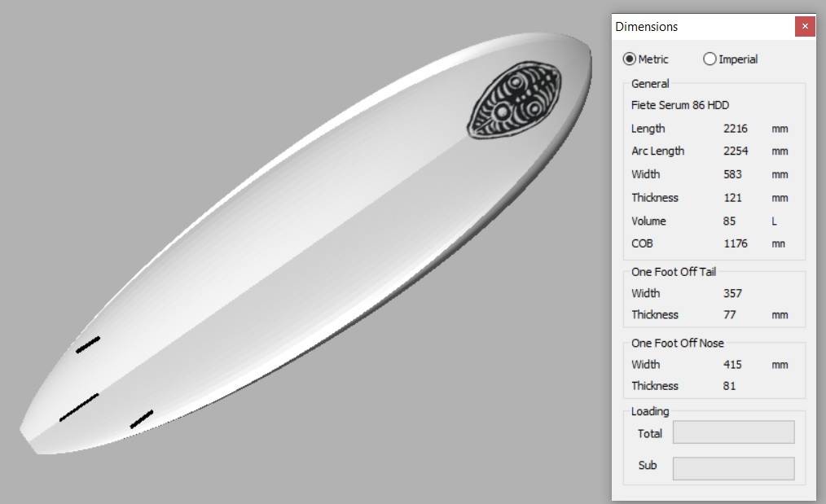Viewport: 826px width, 504px height.
Task: Click the surfboard logo decal
Action: click(515, 99)
